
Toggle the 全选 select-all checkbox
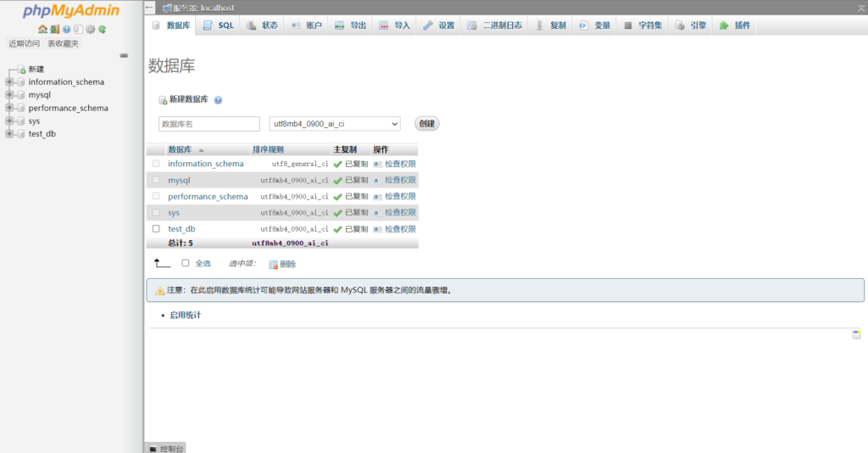tap(186, 263)
